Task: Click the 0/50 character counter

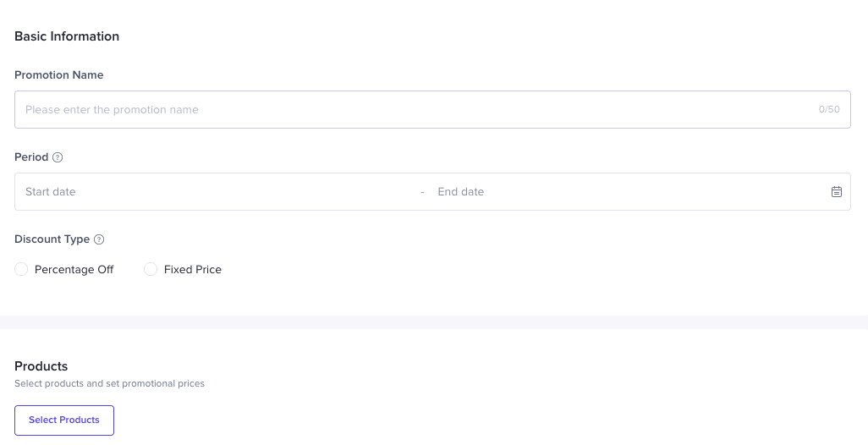Action: 829,110
